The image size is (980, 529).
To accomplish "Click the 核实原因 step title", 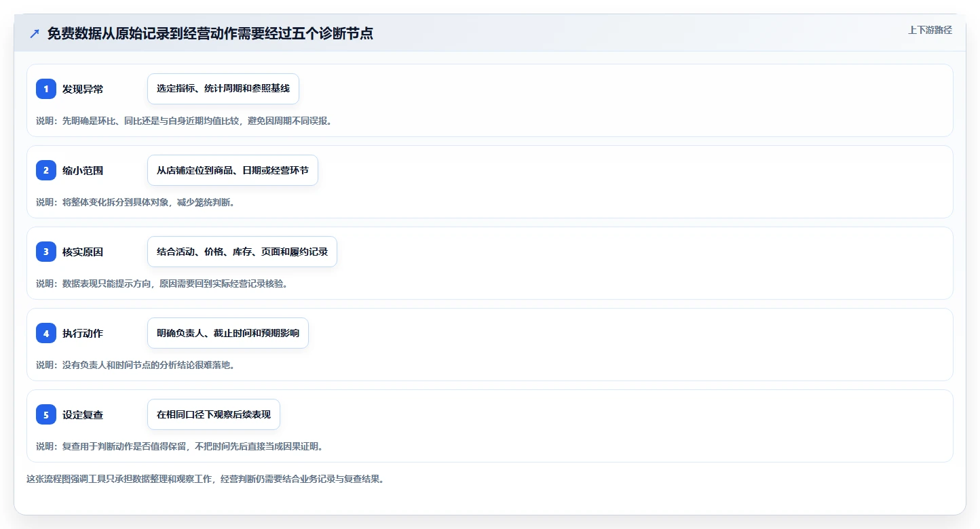I will point(83,252).
